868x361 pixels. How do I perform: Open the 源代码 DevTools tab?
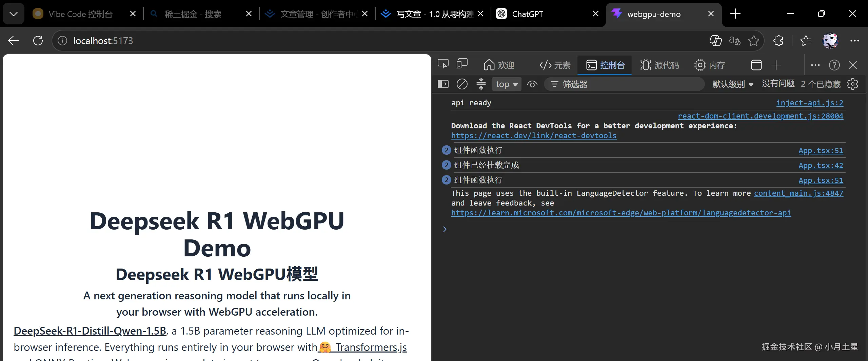(x=659, y=65)
